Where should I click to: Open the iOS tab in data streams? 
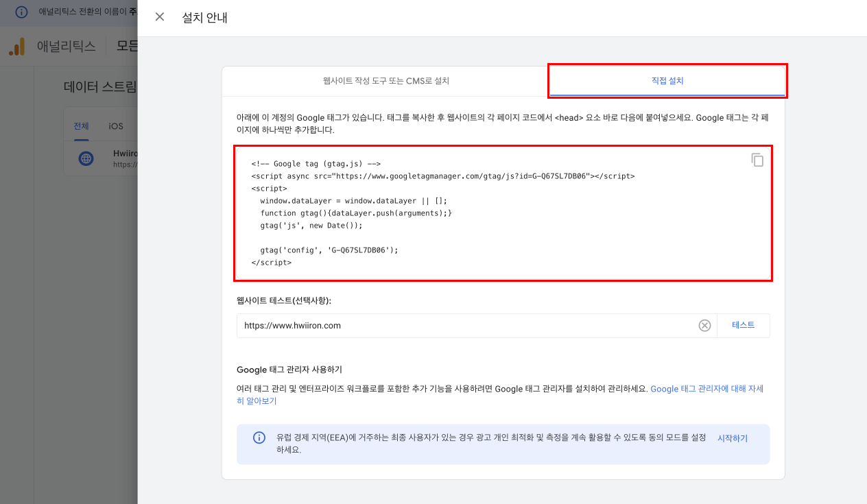coord(116,126)
